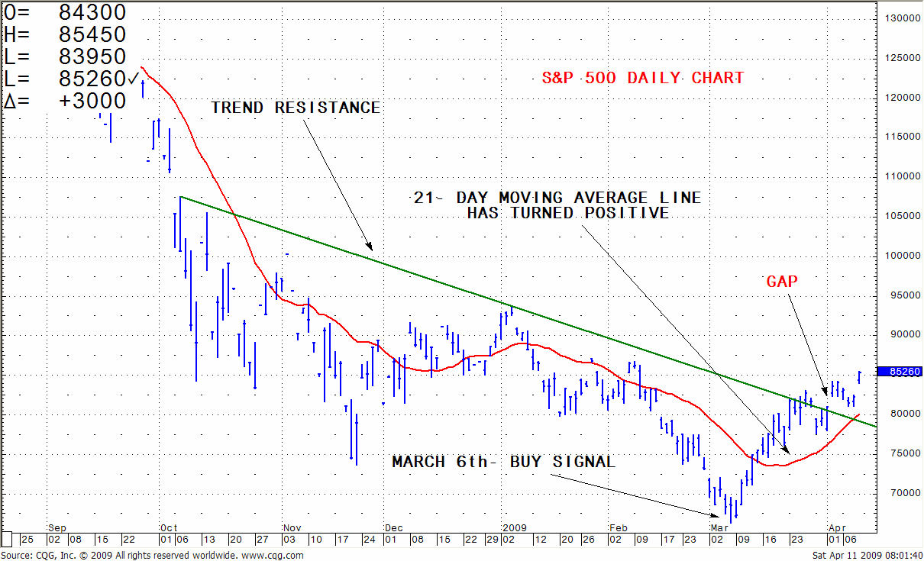Viewport: 924px width, 561px height.
Task: Click the O= 84300 open value readout
Action: (65, 12)
